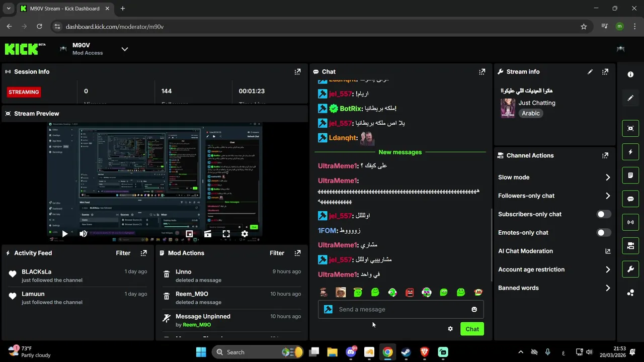Click the Kick logo
Viewport: 644px width, 362px height.
[25, 49]
